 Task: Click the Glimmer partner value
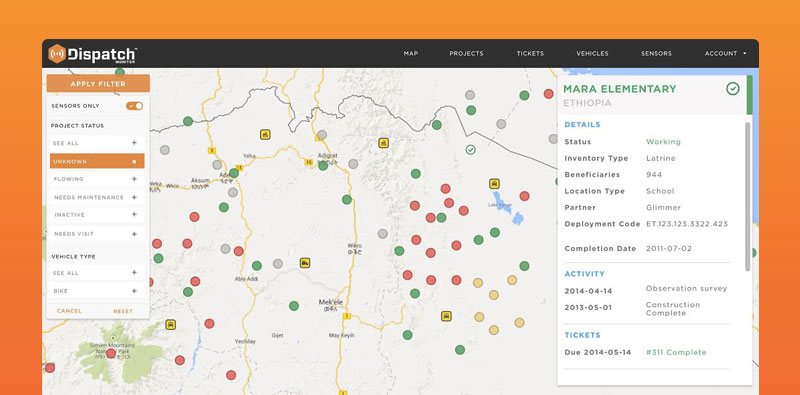663,208
